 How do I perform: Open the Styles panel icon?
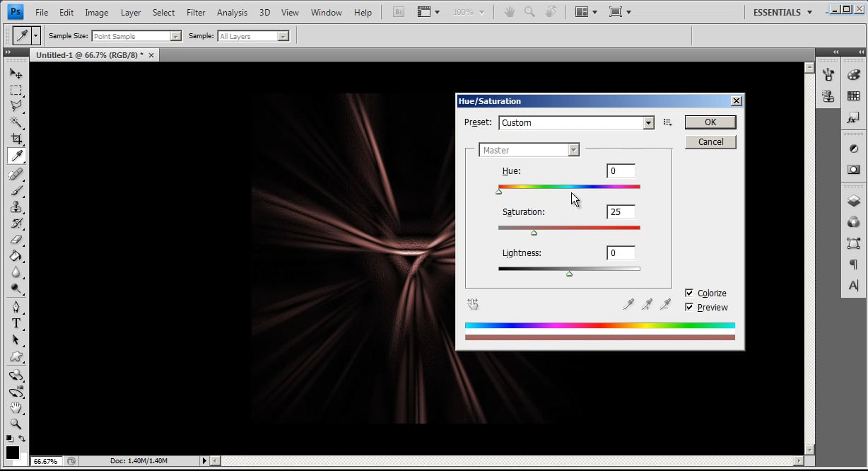854,117
